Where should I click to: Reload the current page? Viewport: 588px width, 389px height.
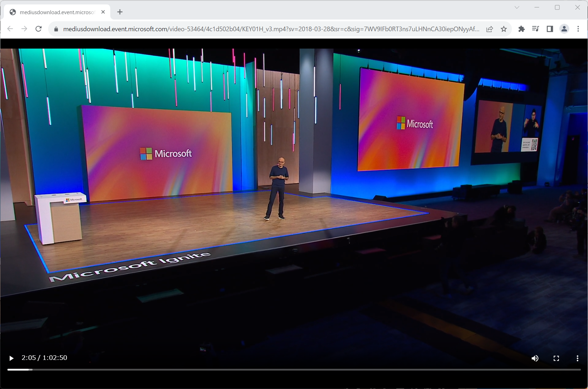tap(39, 29)
